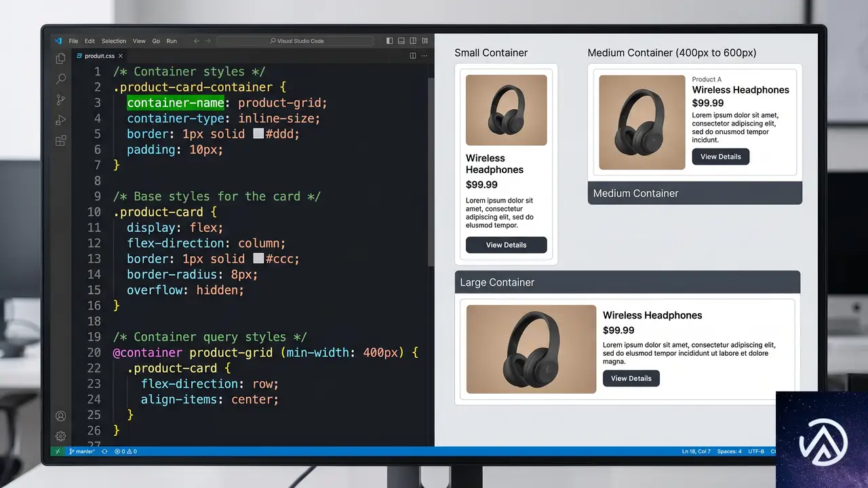Click View Details in the Small Container card
Screen dimensions: 868x488
[506, 245]
